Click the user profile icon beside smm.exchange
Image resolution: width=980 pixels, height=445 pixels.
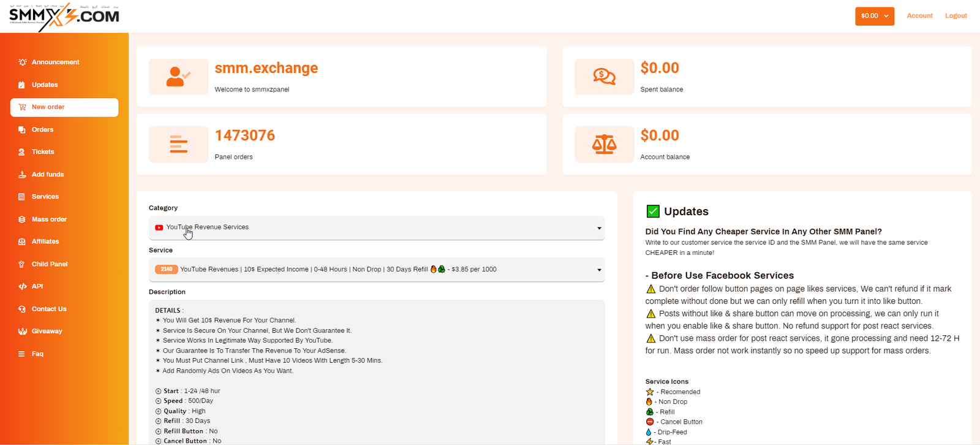point(178,77)
